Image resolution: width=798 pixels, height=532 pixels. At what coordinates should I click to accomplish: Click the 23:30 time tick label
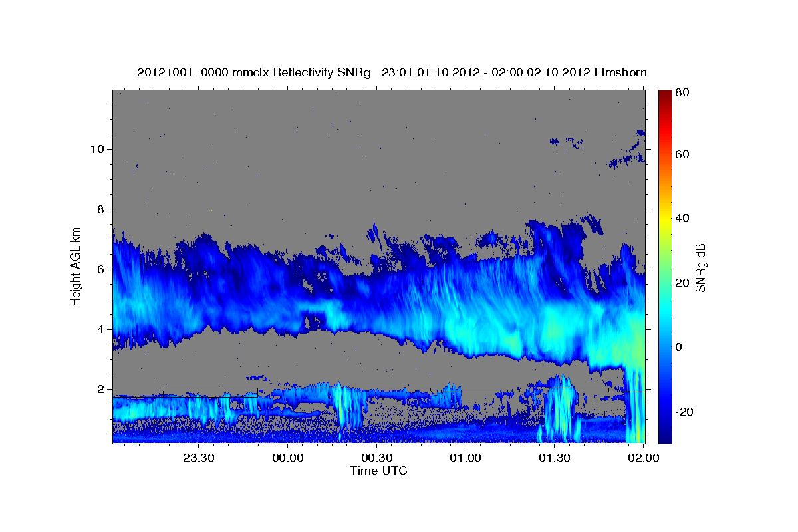pos(199,458)
